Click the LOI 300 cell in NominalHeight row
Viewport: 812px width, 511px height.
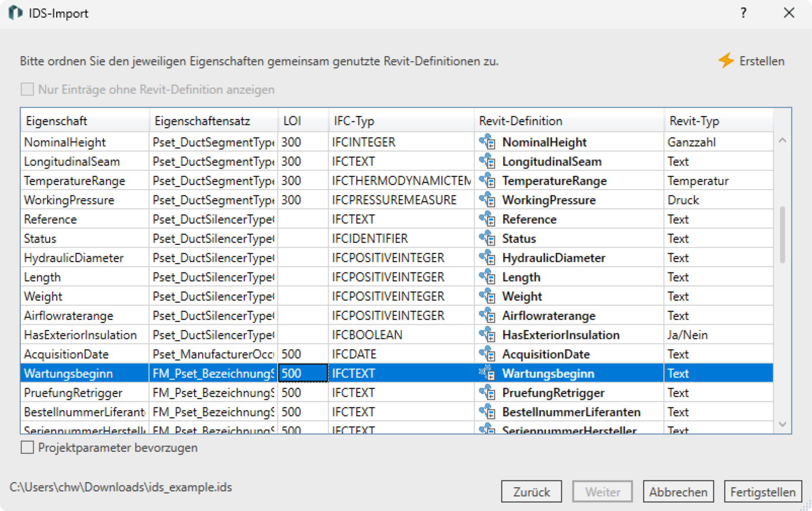(303, 142)
